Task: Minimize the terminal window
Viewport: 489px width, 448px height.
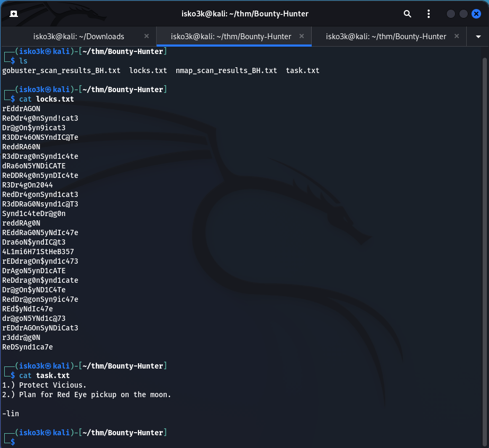Action: pos(450,14)
